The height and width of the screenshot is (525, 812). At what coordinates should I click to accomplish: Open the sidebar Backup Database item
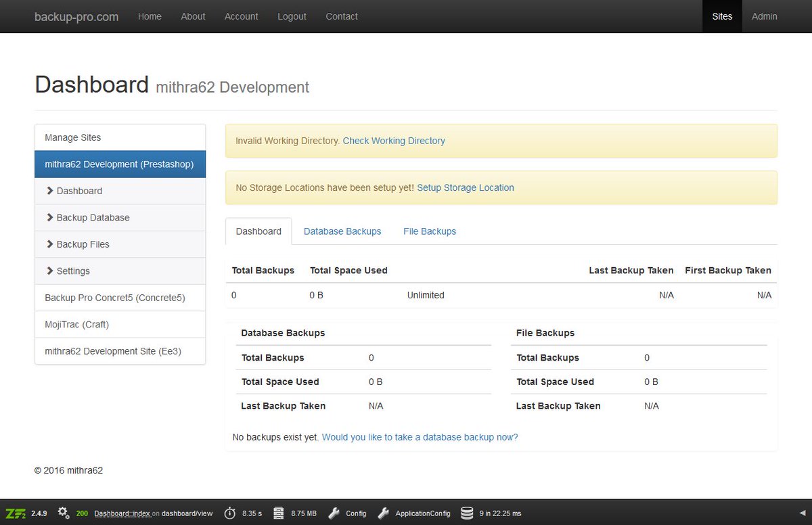[120, 217]
